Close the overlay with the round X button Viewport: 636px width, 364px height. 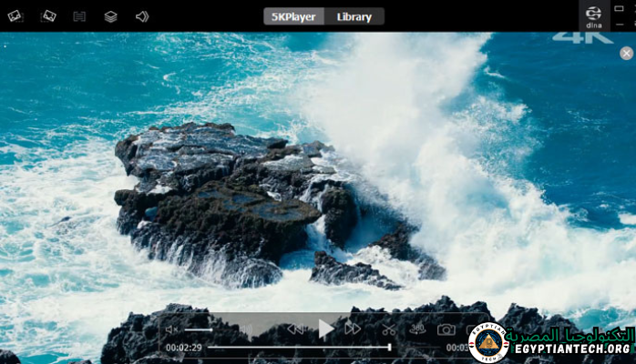pos(626,54)
